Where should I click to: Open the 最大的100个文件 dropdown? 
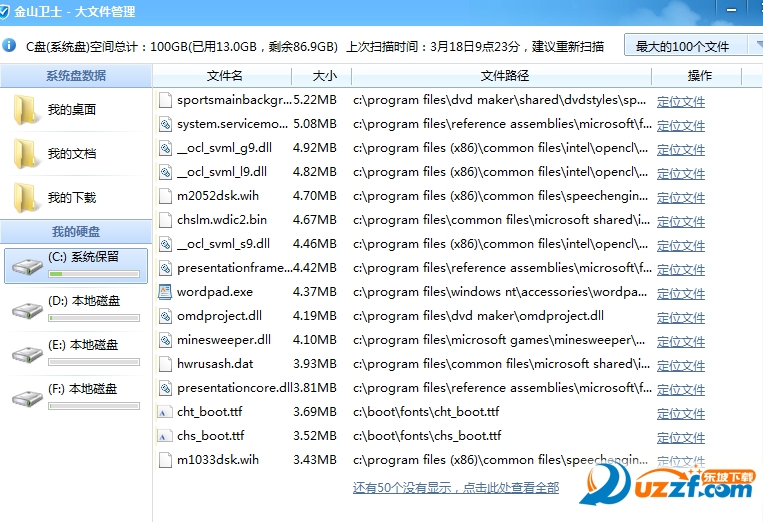click(x=693, y=46)
